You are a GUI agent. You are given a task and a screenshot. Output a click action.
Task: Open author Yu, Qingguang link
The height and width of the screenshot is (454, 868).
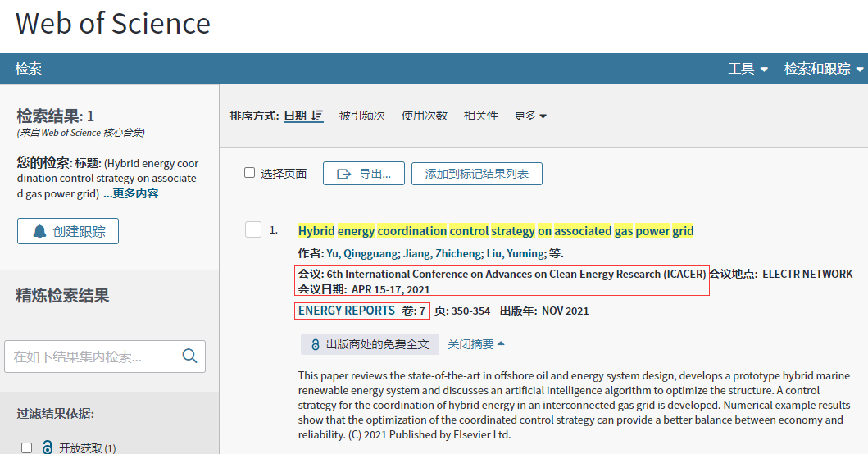pos(361,253)
